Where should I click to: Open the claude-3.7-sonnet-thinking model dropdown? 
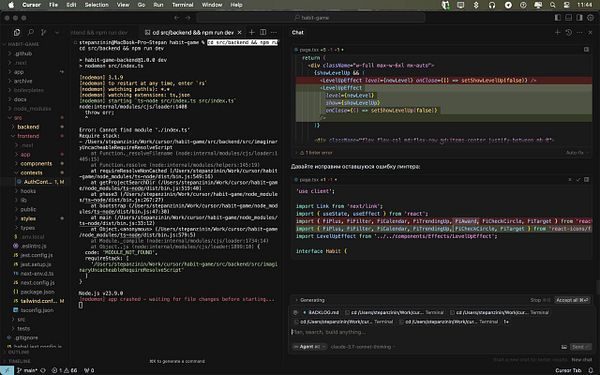363,347
